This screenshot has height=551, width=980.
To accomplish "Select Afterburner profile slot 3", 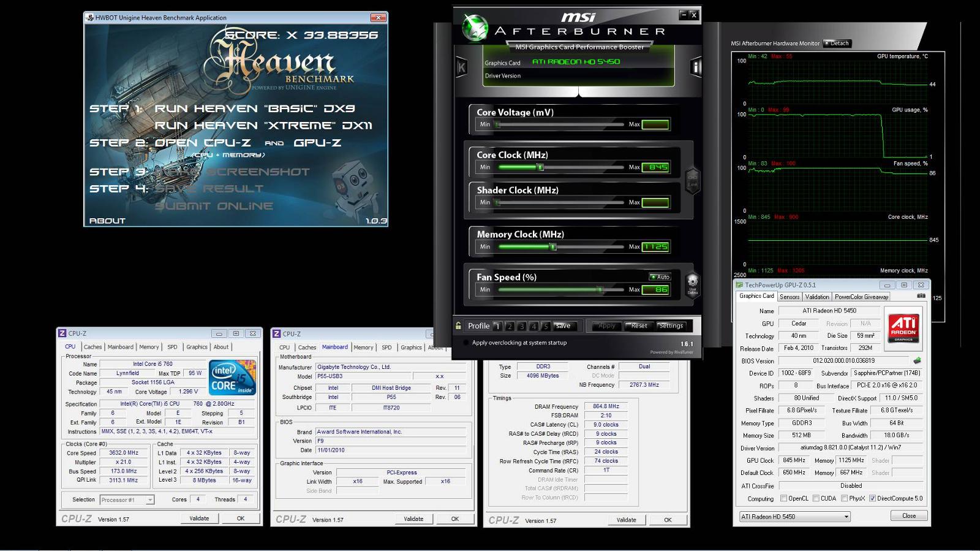I will (x=522, y=326).
